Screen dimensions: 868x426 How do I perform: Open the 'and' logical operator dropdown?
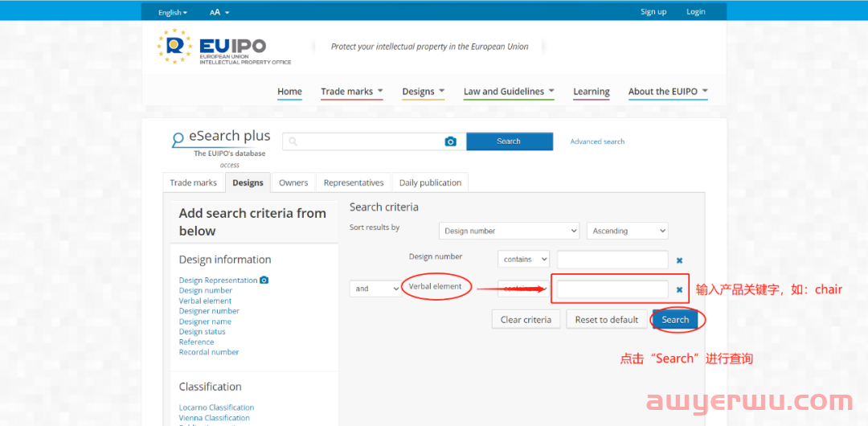[x=375, y=289]
